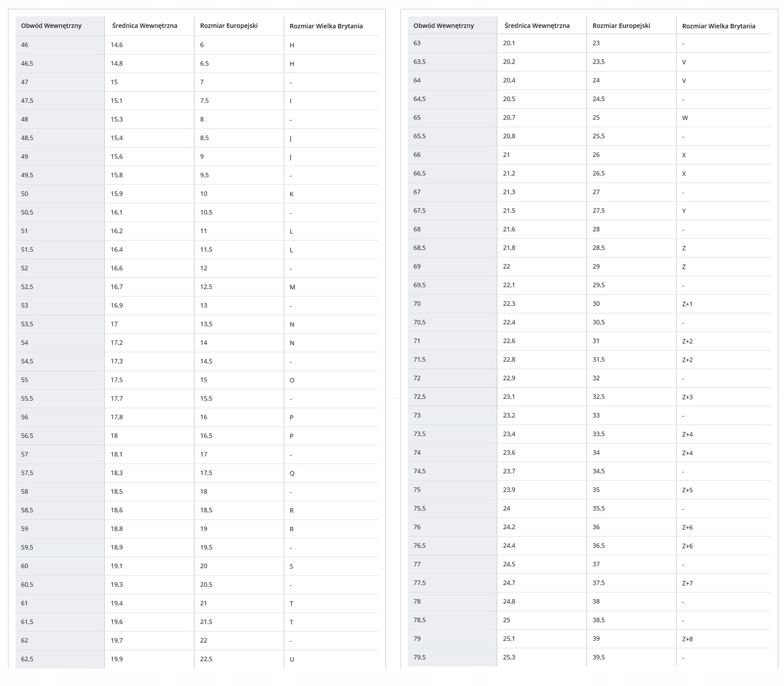Click the UK size 'W' cell

[x=685, y=118]
